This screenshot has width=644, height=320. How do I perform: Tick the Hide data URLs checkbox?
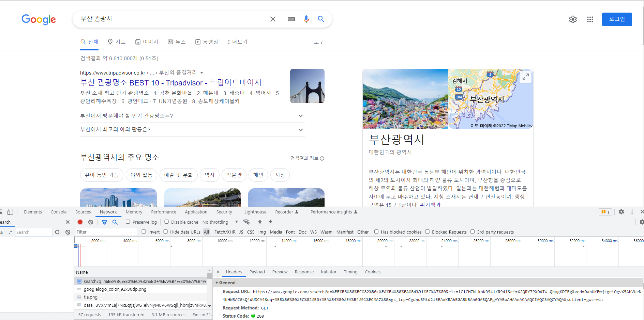coord(166,231)
